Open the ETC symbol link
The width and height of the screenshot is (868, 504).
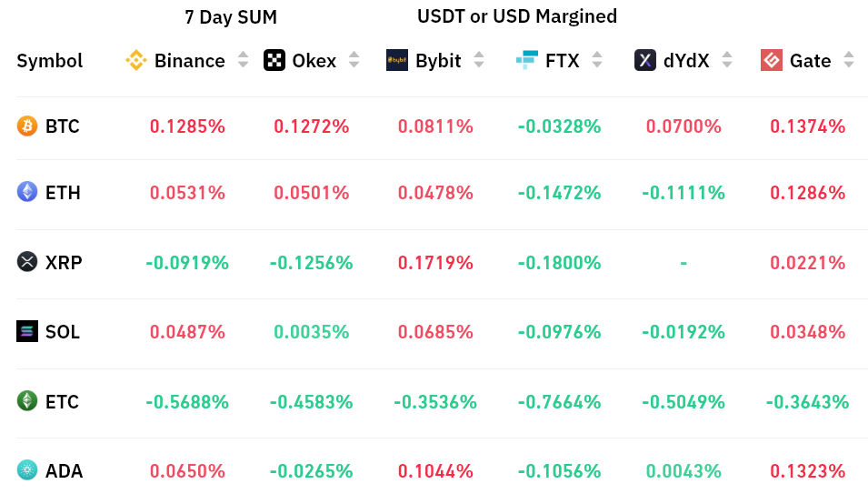click(x=62, y=401)
